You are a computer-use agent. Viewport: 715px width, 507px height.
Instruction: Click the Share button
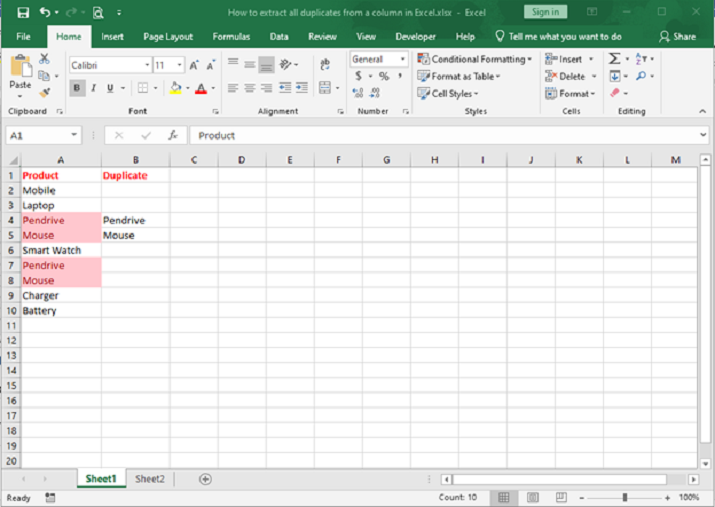[678, 36]
